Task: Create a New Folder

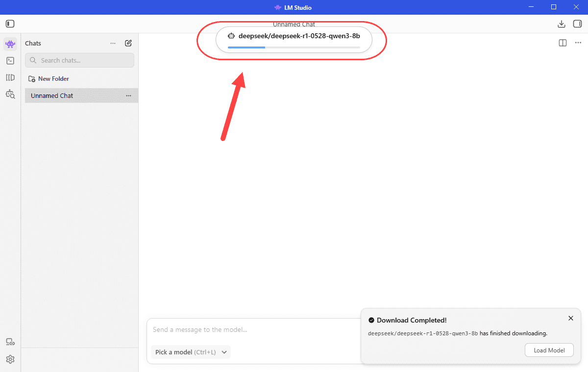Action: pyautogui.click(x=49, y=78)
